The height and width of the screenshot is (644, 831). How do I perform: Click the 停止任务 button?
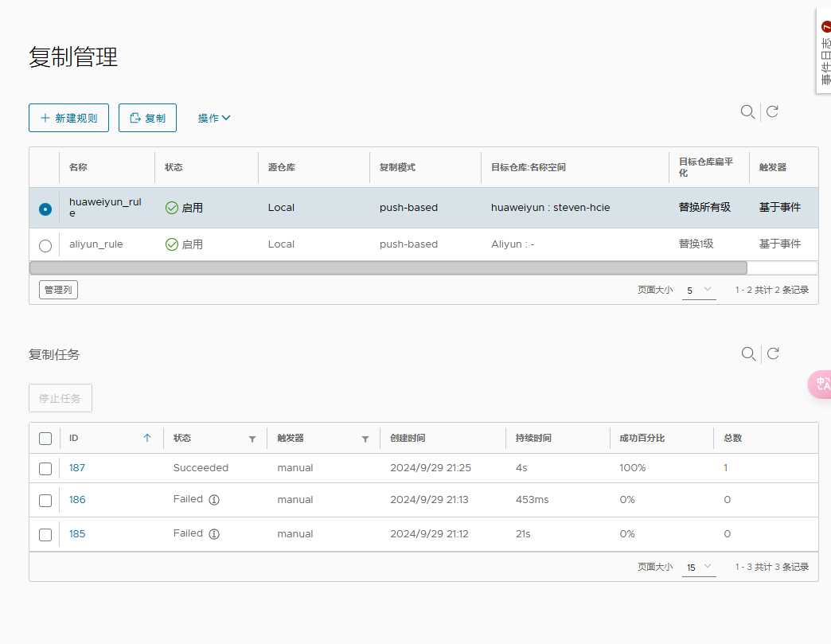click(x=60, y=398)
